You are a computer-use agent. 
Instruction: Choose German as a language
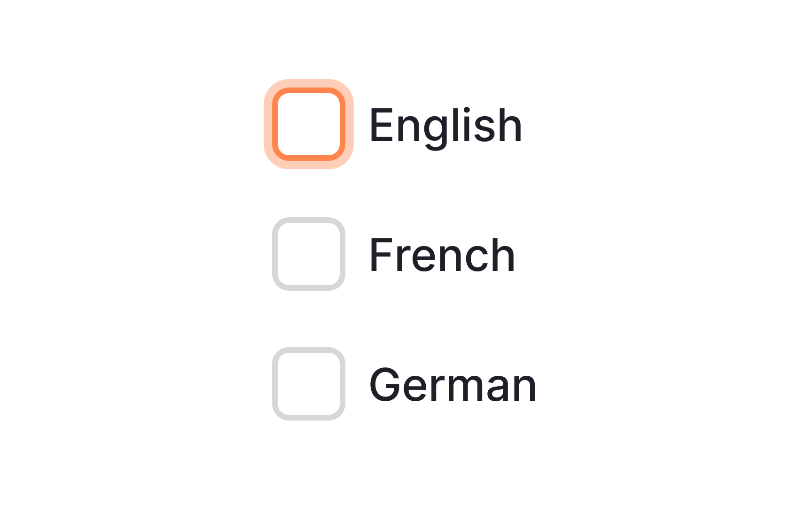point(309,384)
